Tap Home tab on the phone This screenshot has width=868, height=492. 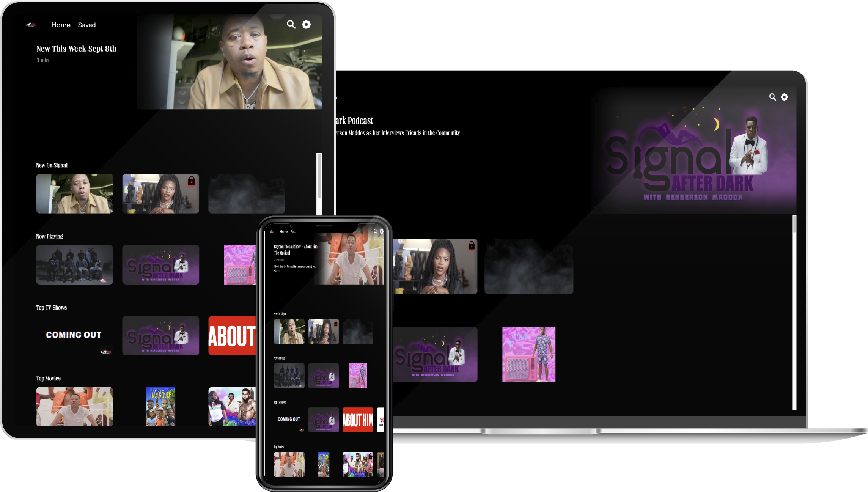coord(284,232)
